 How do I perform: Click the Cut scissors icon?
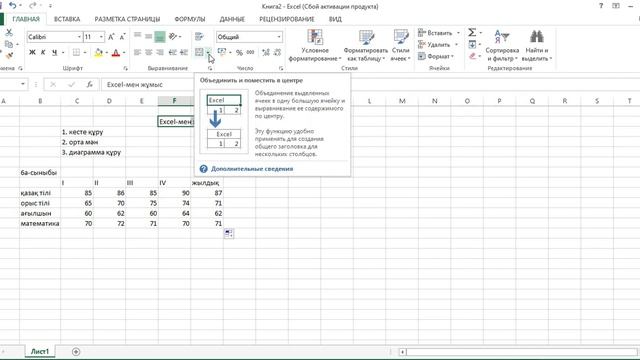[9, 32]
